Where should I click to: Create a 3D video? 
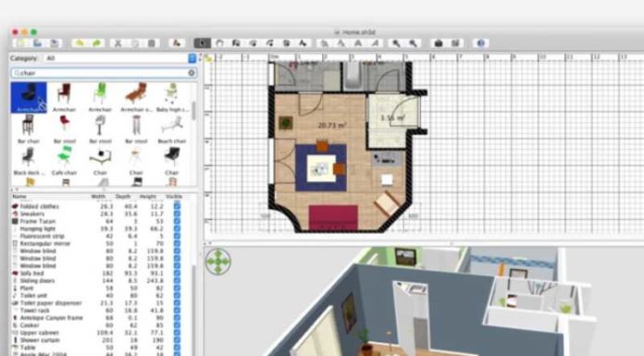coord(455,43)
